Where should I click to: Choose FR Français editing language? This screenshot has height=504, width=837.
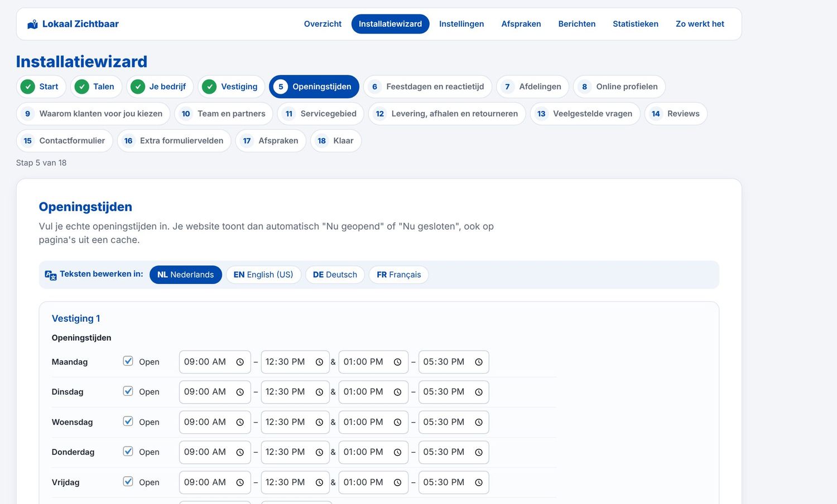(x=399, y=275)
